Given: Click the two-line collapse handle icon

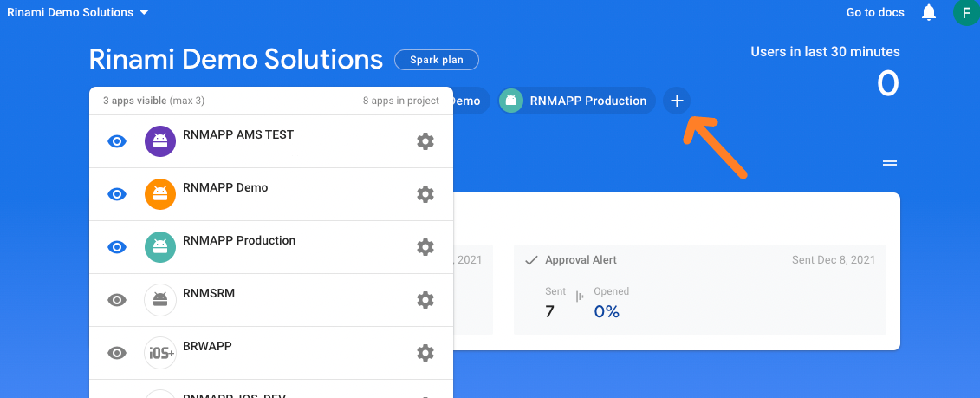Looking at the screenshot, I should (889, 163).
